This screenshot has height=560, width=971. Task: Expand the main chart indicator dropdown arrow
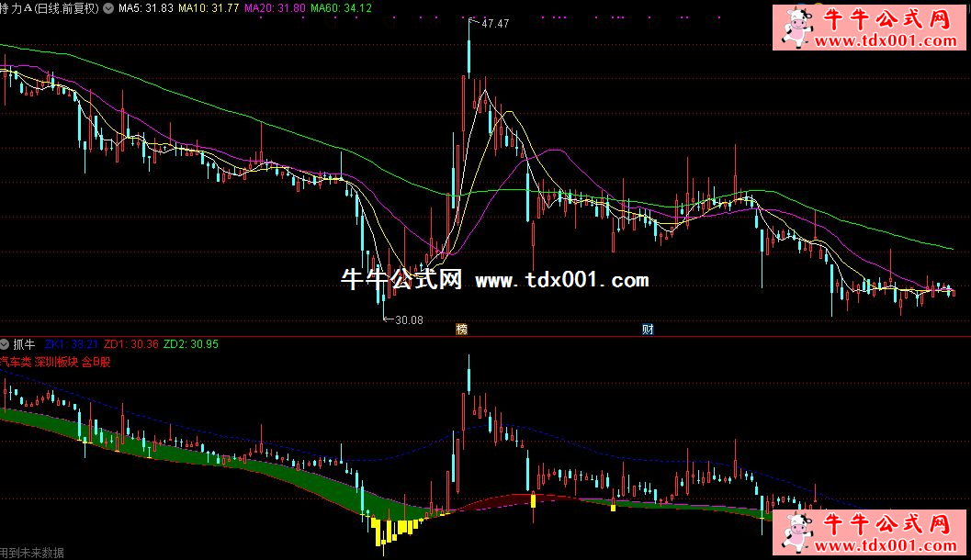point(111,8)
